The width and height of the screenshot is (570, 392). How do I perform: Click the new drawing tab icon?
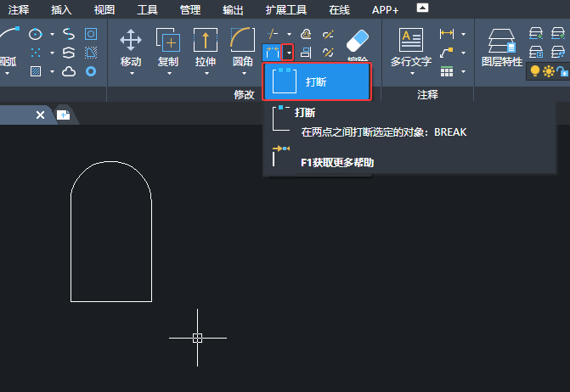pyautogui.click(x=63, y=115)
